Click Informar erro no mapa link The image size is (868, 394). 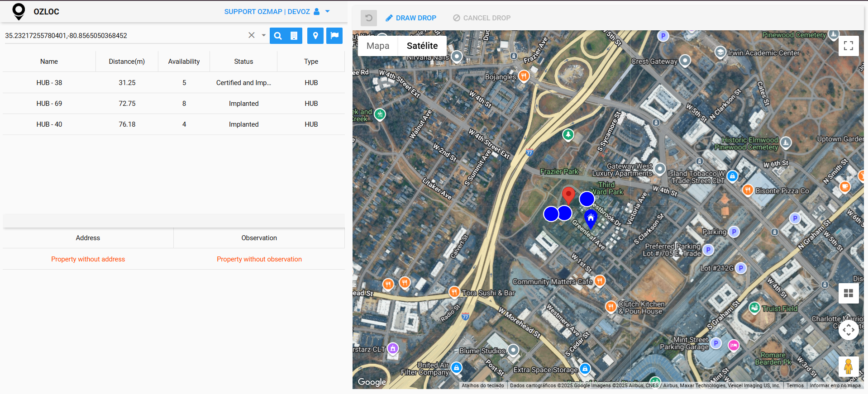835,385
